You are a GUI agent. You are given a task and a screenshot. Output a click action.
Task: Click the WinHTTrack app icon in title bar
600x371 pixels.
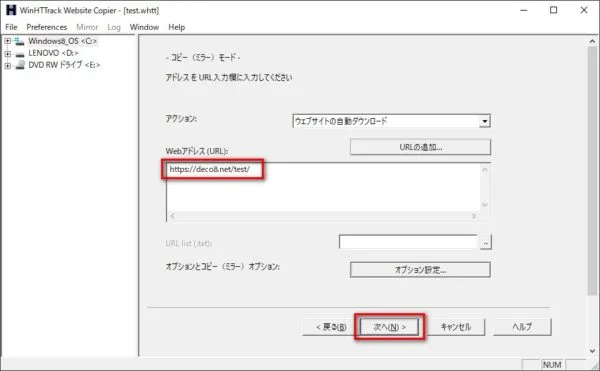(11, 10)
